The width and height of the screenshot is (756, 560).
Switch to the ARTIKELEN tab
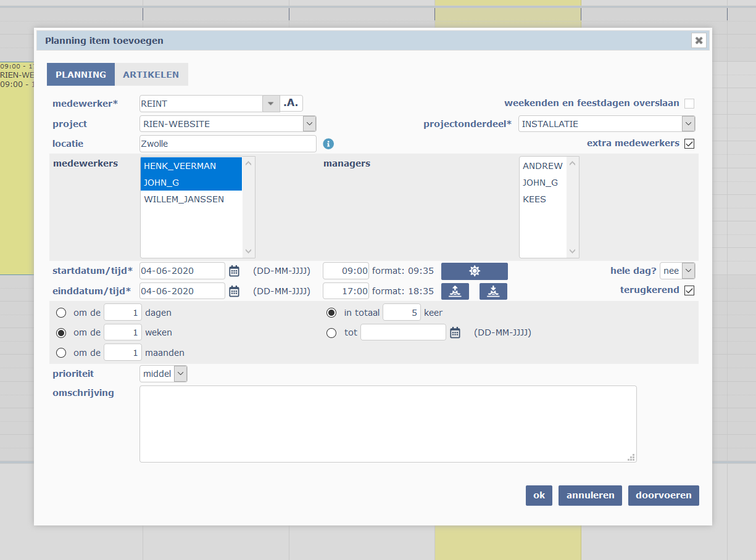[x=151, y=75]
